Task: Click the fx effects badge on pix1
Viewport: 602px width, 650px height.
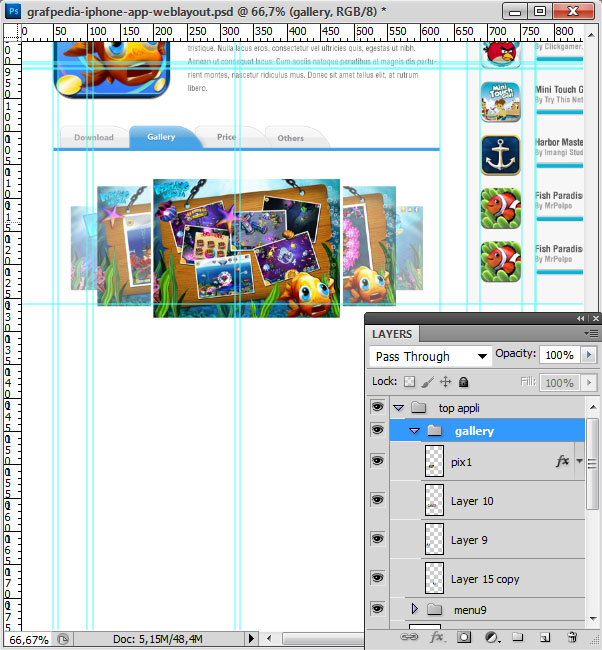Action: click(x=562, y=461)
